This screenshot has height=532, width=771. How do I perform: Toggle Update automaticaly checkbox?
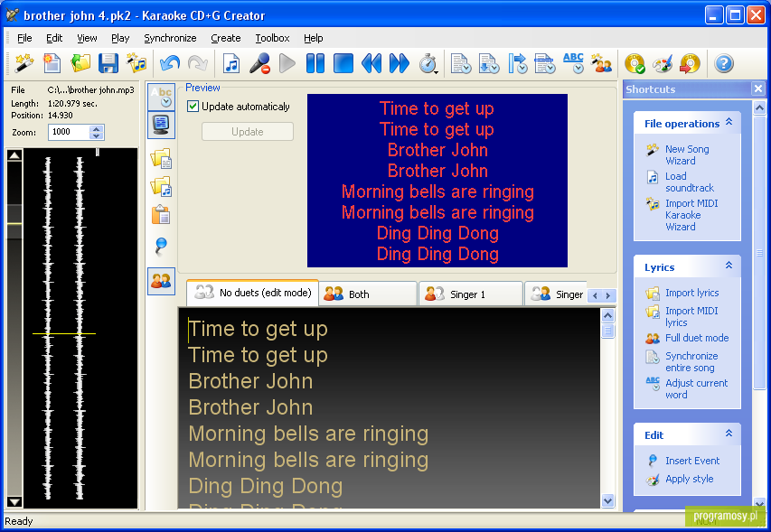[193, 106]
